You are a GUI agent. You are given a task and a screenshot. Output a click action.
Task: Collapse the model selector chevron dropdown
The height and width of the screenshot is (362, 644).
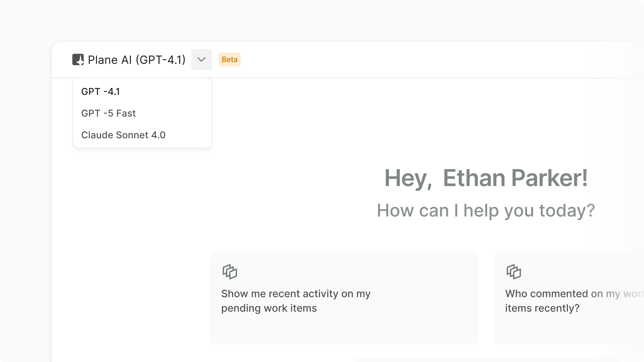click(201, 60)
